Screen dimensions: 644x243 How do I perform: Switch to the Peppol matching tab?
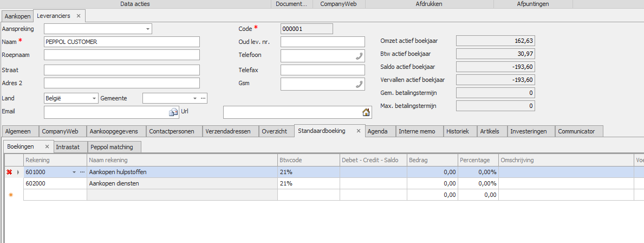(114, 147)
